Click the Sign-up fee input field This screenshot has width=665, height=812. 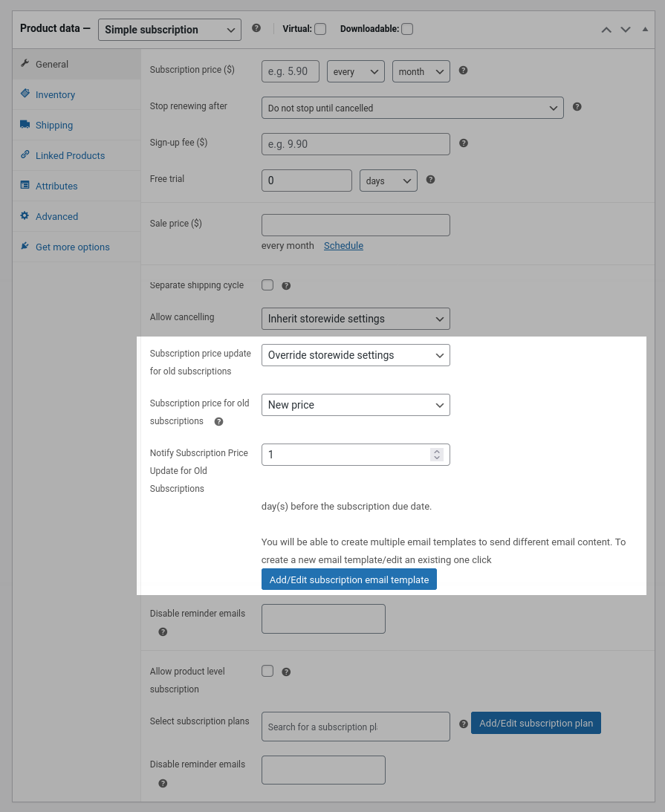(x=355, y=144)
